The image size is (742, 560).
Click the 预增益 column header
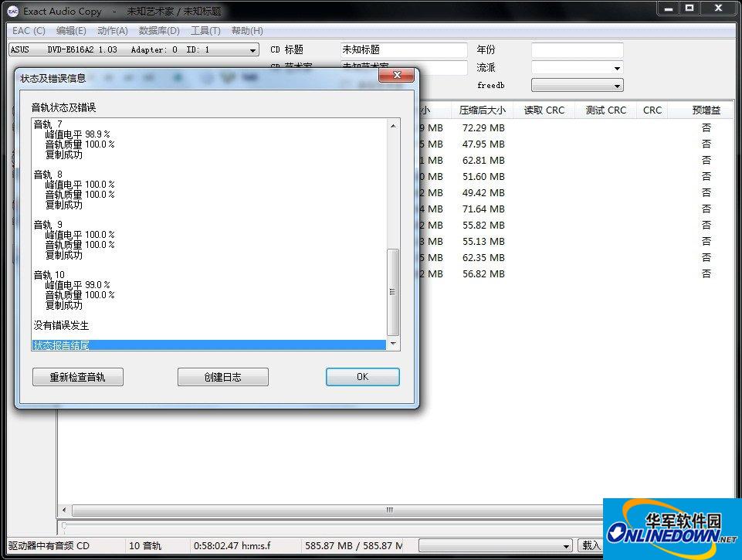point(706,110)
